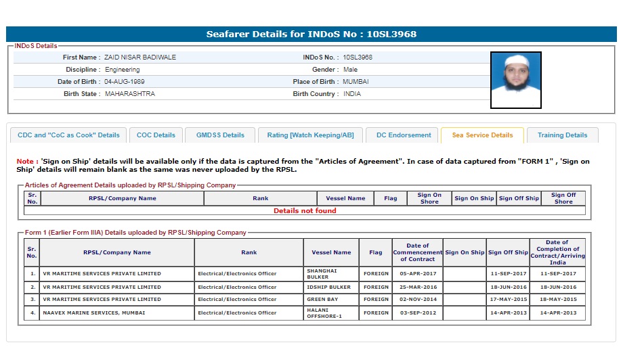Open the Rating [Watch Keeping/AB] tab
This screenshot has height=349, width=644.
[x=310, y=135]
